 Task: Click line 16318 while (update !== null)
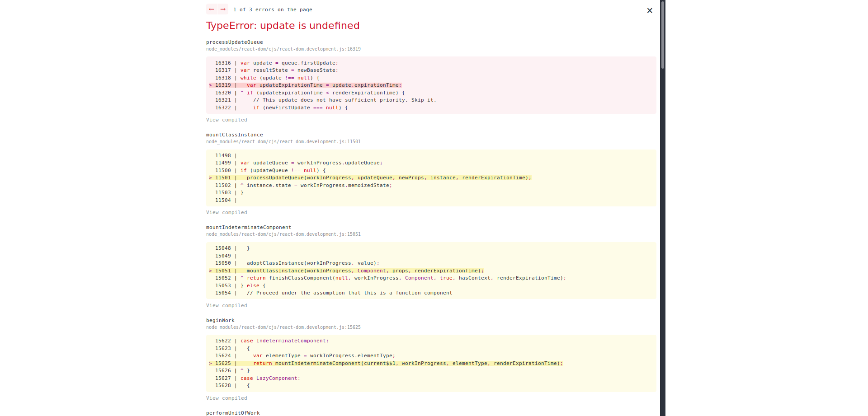click(x=267, y=78)
